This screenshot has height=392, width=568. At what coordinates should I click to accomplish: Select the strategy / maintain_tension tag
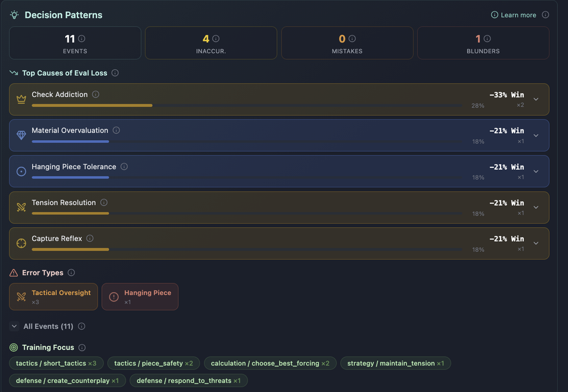396,363
